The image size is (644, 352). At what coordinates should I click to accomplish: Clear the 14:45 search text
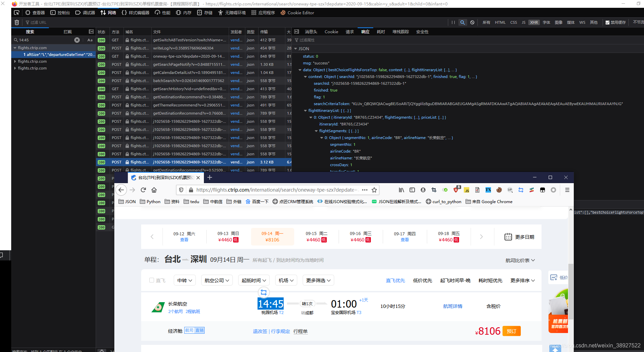(x=77, y=40)
